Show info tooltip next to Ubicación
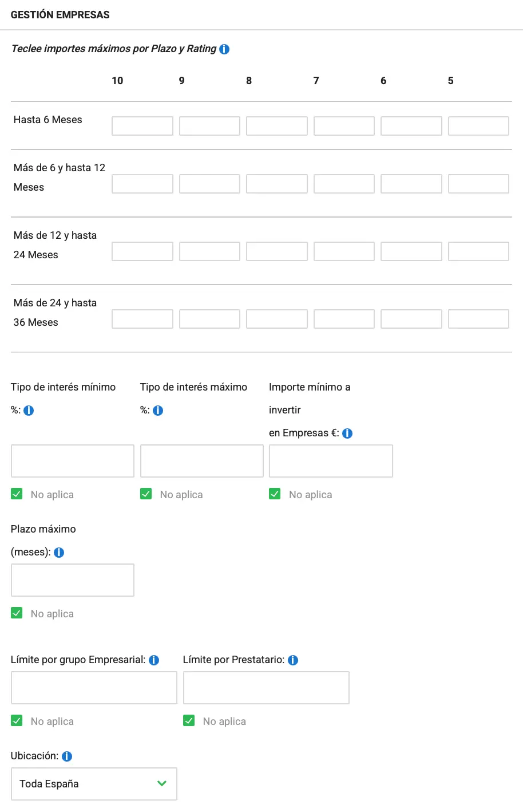Viewport: 523px width, 812px height. tap(67, 756)
